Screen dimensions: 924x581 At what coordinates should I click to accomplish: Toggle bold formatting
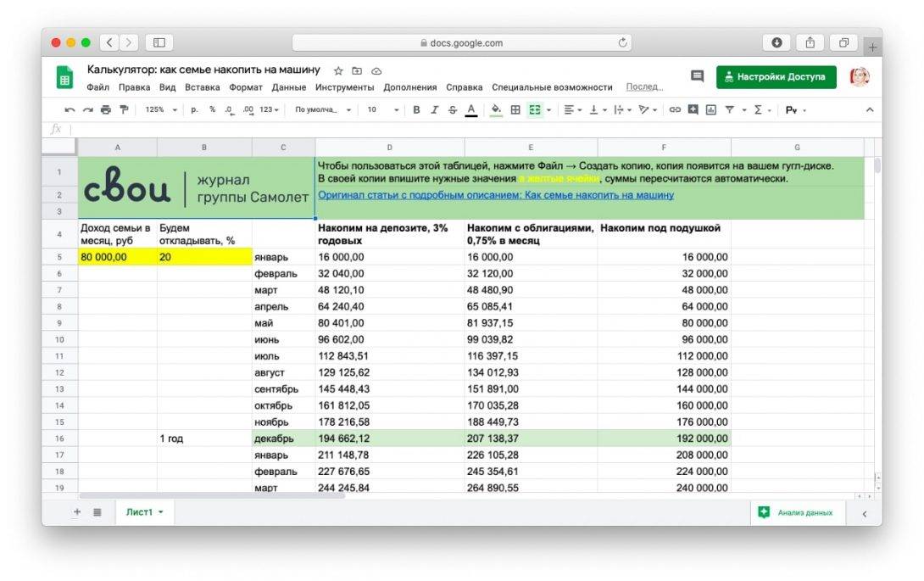click(x=416, y=109)
